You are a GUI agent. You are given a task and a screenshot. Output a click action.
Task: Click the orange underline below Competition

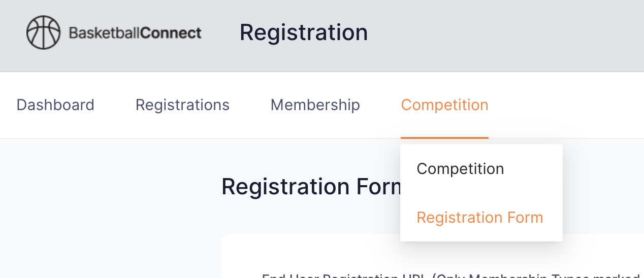point(444,137)
